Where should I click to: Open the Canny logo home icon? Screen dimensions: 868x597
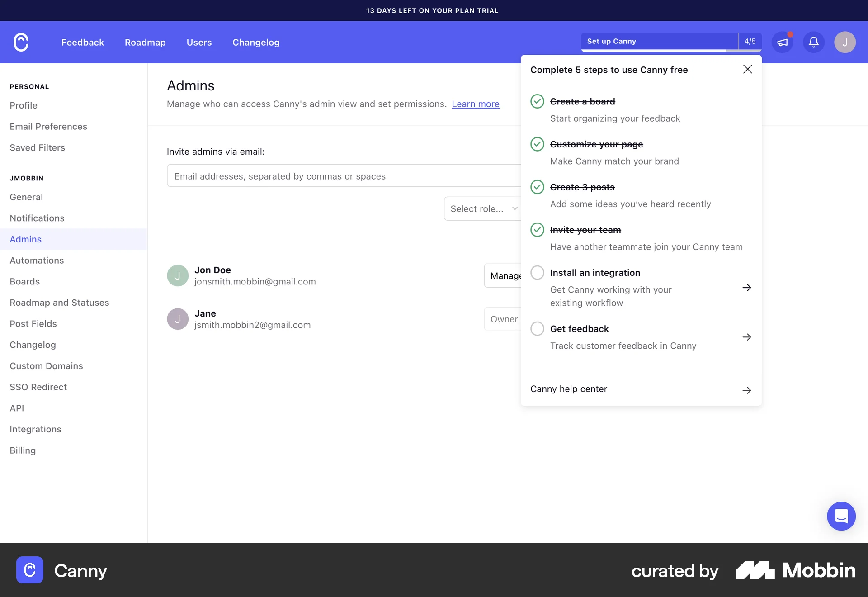[x=20, y=42]
